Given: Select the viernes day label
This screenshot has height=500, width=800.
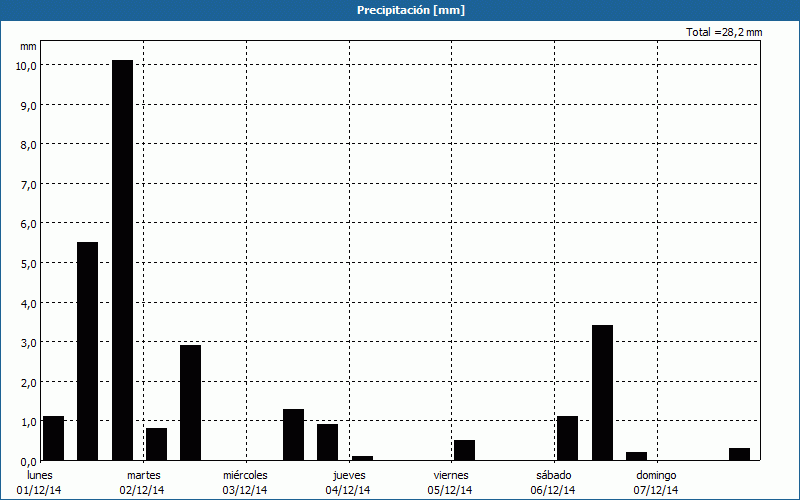Looking at the screenshot, I should (451, 475).
